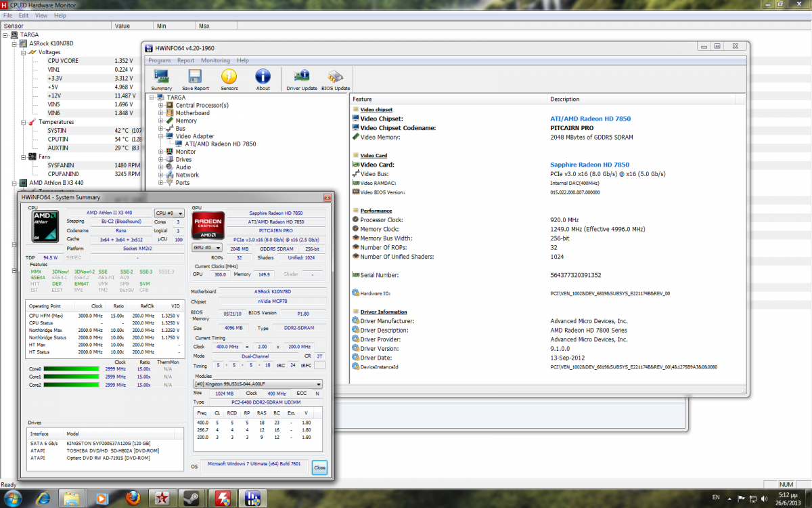This screenshot has width=812, height=508.
Task: Open Sensors using the lightning bolt icon
Action: [x=229, y=79]
